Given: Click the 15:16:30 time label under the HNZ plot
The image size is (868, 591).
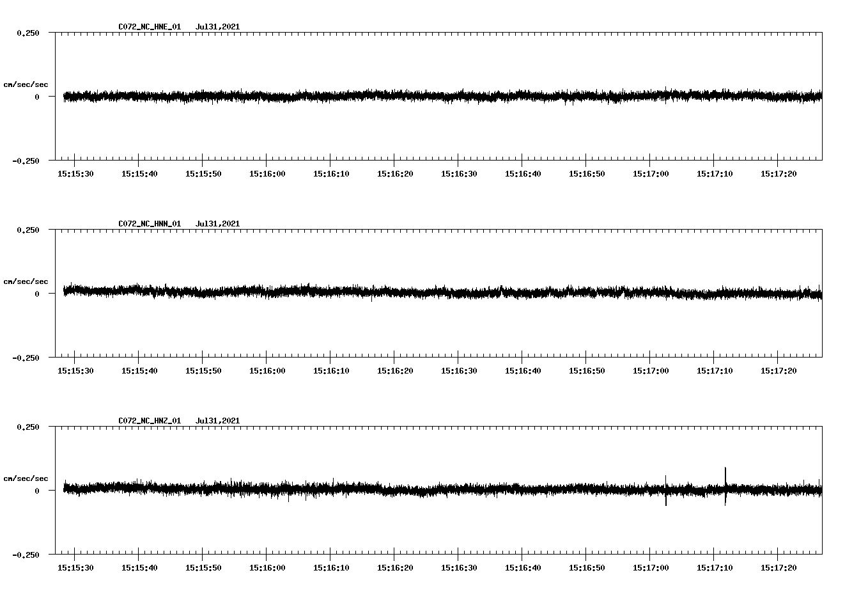Looking at the screenshot, I should [x=459, y=568].
